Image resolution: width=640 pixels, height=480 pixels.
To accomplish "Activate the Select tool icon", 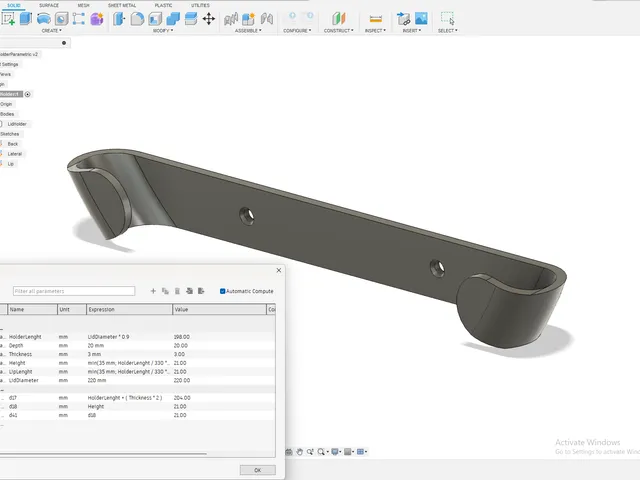I will (x=447, y=19).
